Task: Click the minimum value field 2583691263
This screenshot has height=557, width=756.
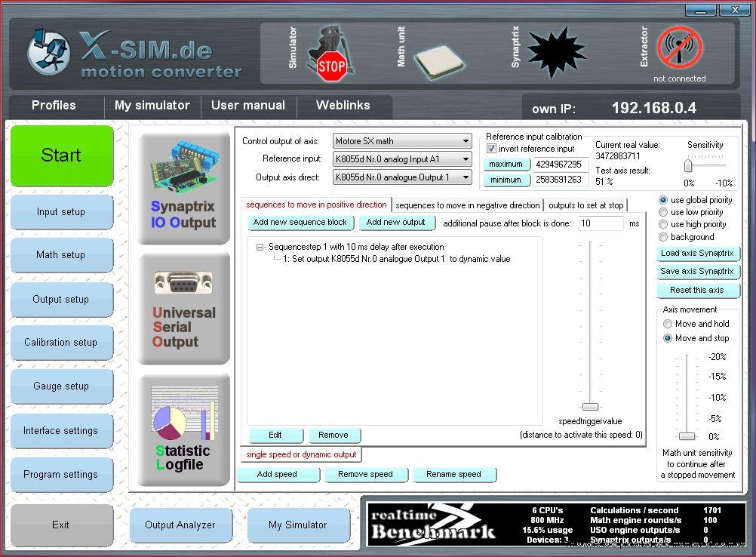Action: 561,180
